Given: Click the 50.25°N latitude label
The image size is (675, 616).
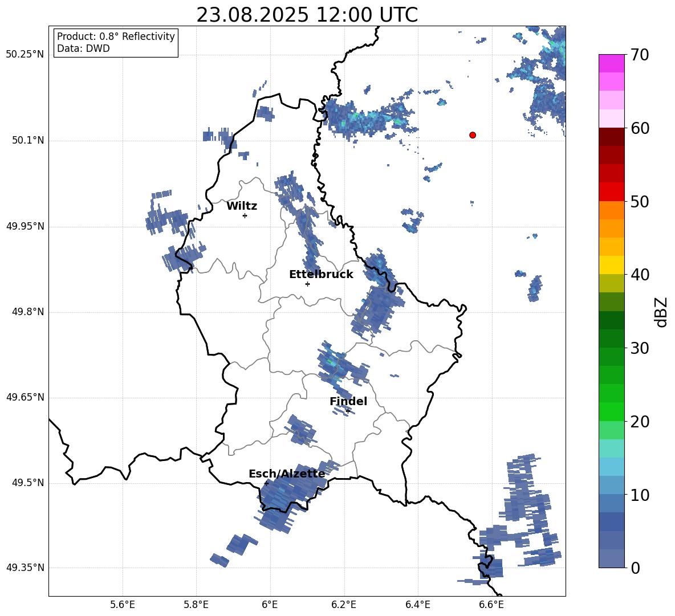Looking at the screenshot, I should tap(25, 55).
